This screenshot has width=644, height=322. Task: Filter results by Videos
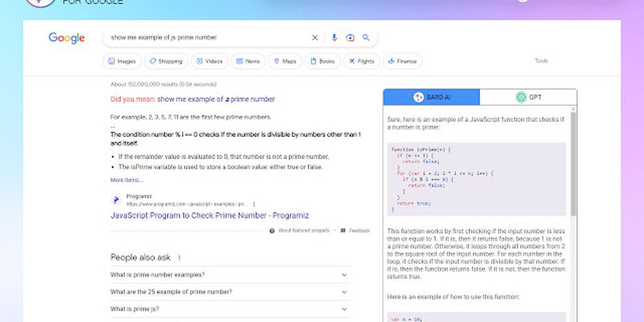pos(209,61)
